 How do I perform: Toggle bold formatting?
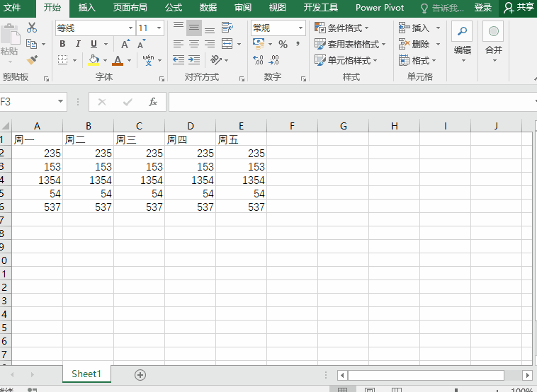pos(62,44)
